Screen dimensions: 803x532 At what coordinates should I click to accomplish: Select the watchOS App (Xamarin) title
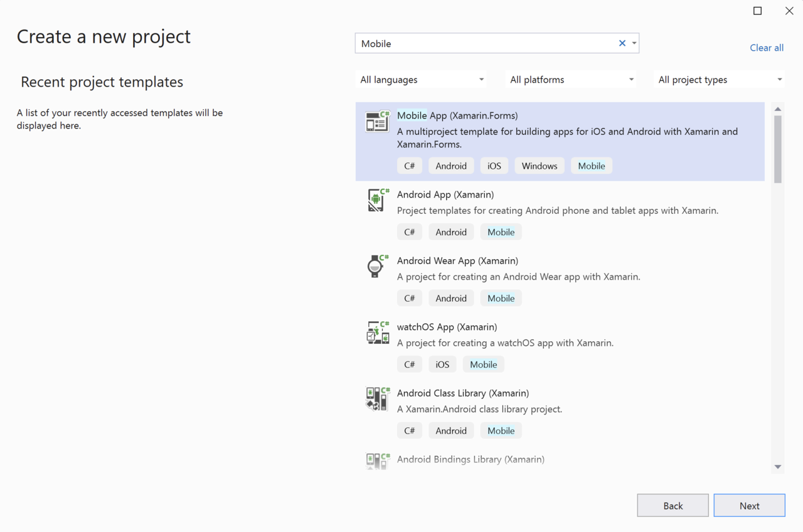coord(447,327)
